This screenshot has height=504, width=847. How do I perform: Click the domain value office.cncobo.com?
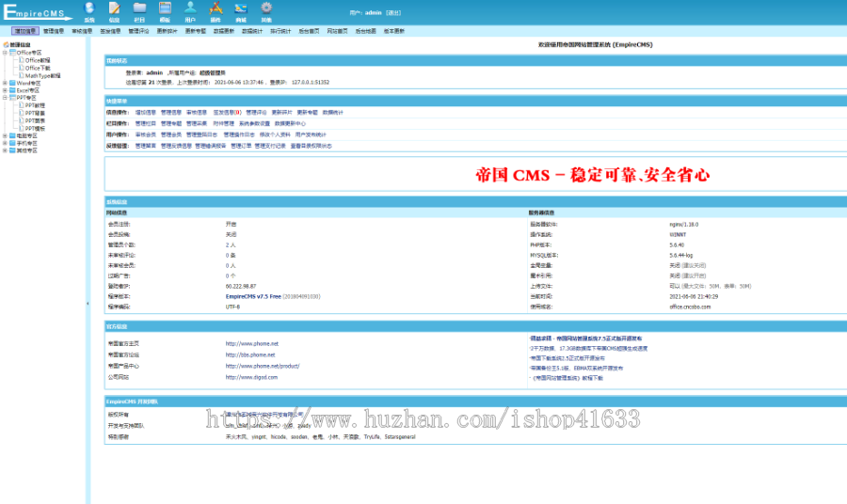pyautogui.click(x=690, y=307)
